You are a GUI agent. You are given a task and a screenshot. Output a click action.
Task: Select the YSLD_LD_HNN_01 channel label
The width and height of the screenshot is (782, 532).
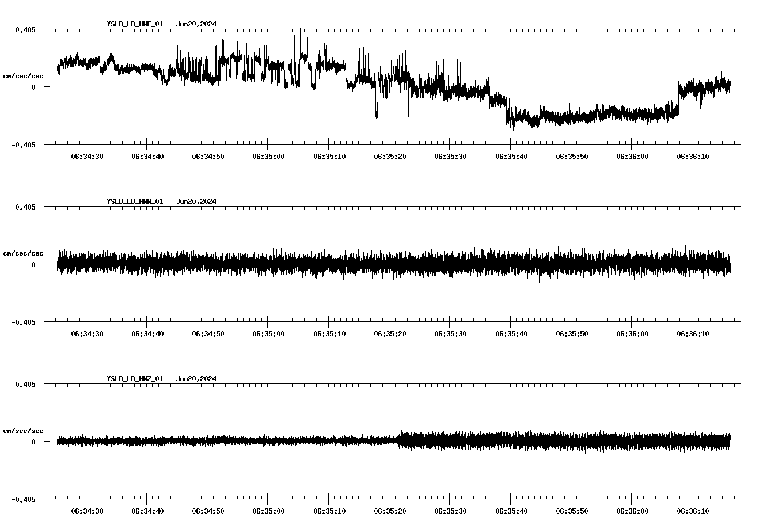click(x=134, y=202)
